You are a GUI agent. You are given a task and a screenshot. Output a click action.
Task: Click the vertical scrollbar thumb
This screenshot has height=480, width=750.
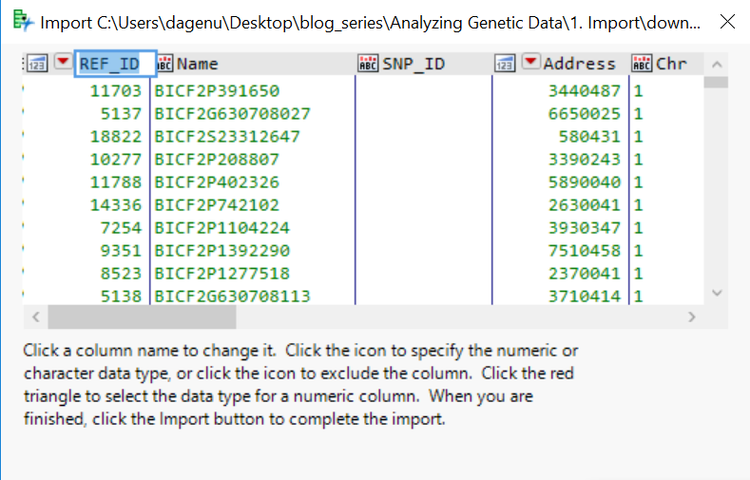point(716,83)
